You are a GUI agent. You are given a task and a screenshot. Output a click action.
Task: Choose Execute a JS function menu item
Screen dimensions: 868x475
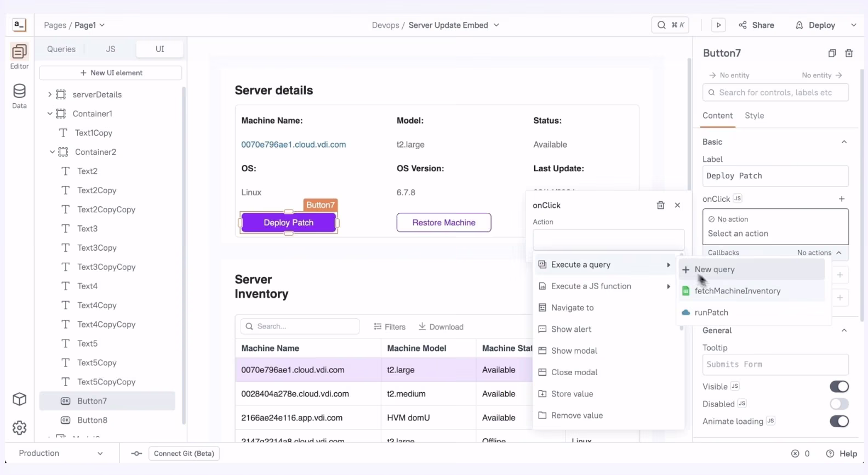click(x=604, y=286)
